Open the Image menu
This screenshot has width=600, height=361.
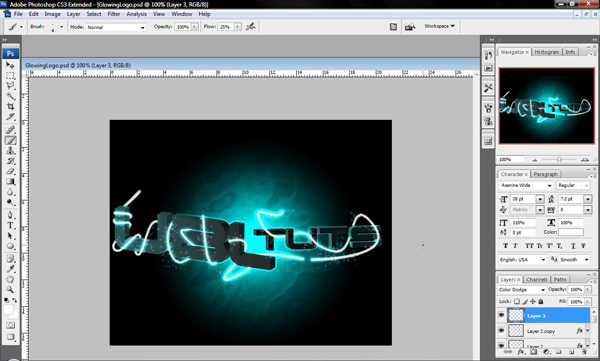coord(52,14)
